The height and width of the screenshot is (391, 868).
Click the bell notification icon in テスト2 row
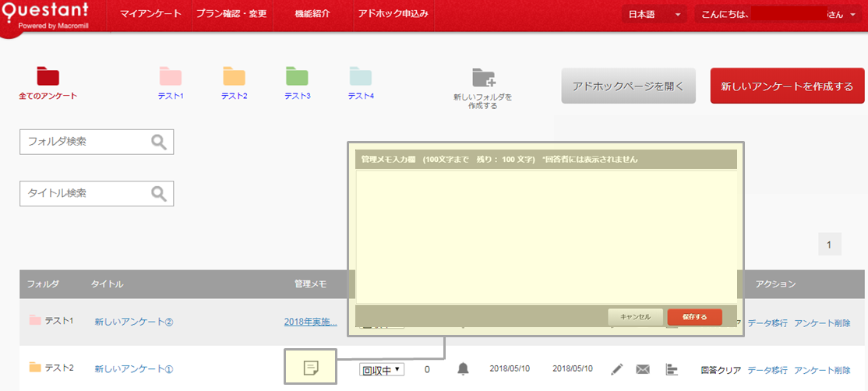[464, 368]
